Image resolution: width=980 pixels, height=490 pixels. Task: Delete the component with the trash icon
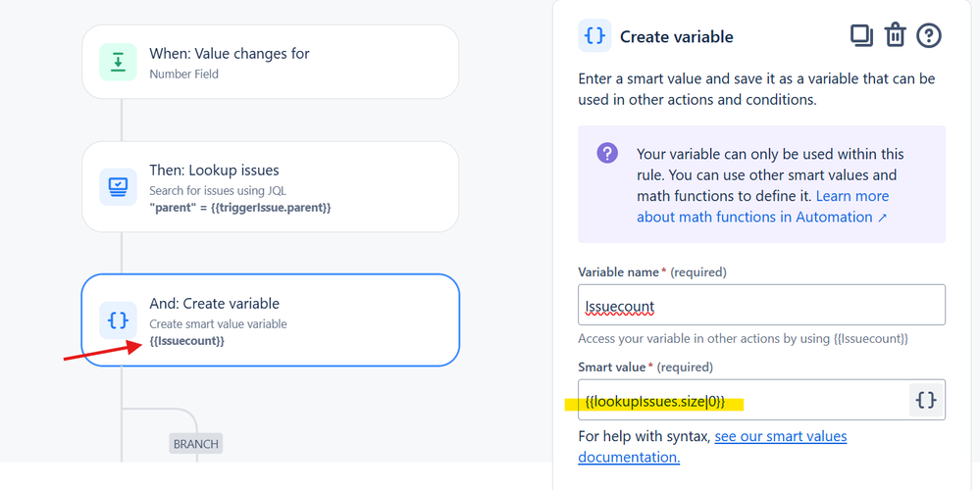[895, 35]
